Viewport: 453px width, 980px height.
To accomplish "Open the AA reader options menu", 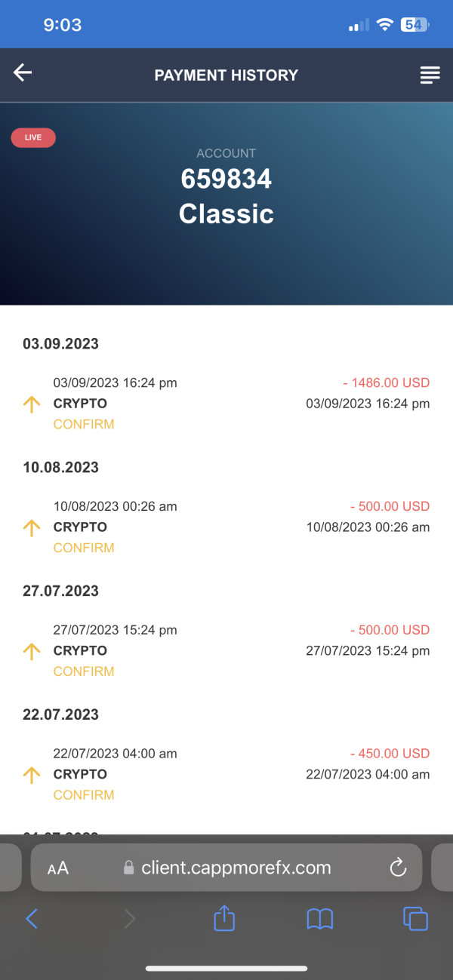I will coord(58,868).
